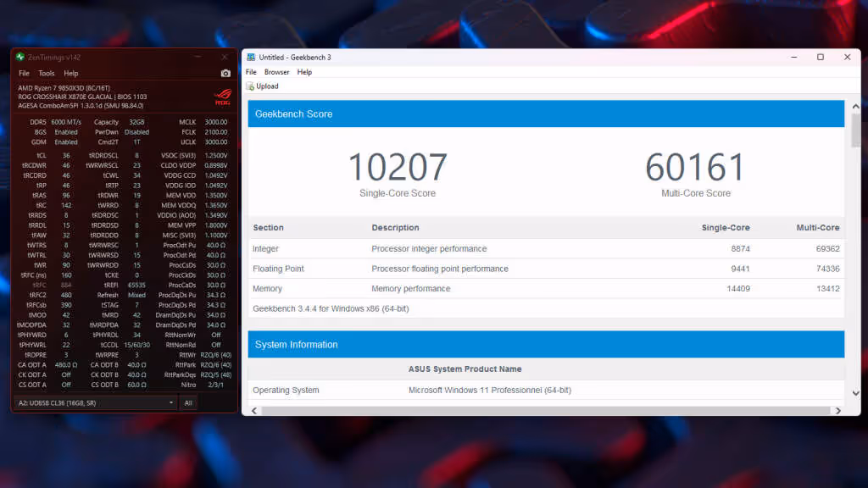Open the File menu in ZenTimings
The height and width of the screenshot is (488, 868).
(24, 73)
